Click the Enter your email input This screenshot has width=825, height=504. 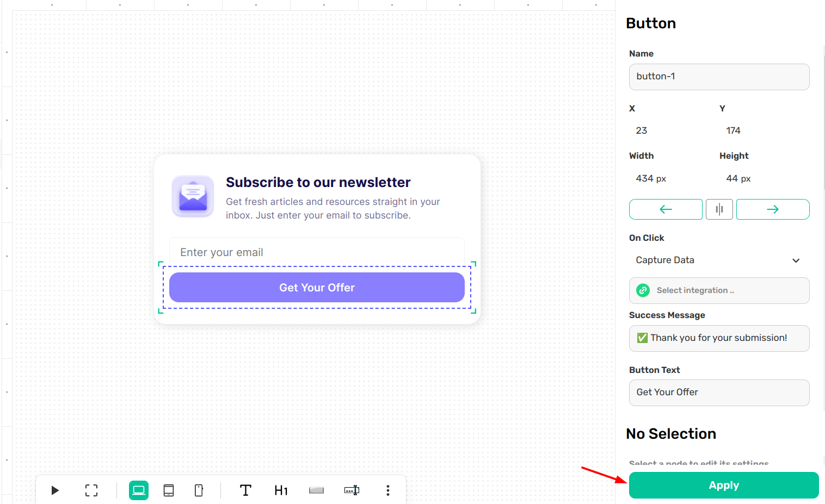click(317, 252)
